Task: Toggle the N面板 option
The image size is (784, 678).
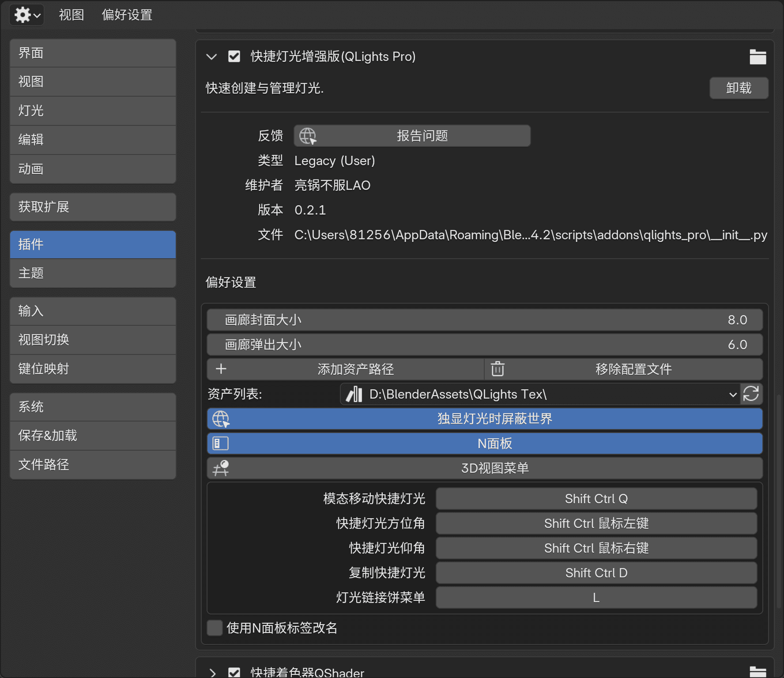Action: [485, 444]
